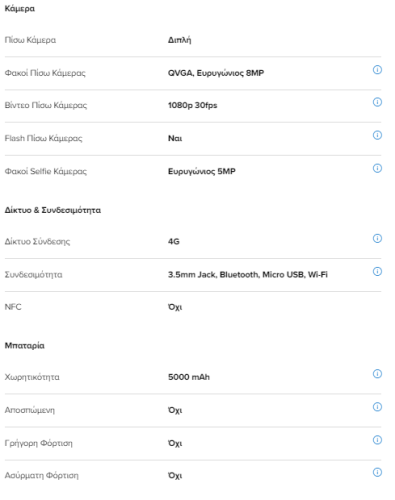
Task: Click info icon for Φακοί Selfie Κάμερας
Action: point(377,168)
